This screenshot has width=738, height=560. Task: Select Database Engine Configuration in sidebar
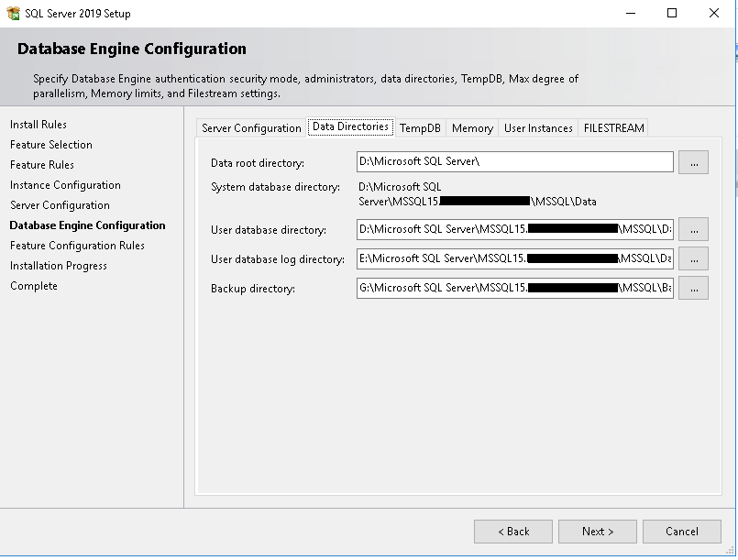(x=87, y=225)
